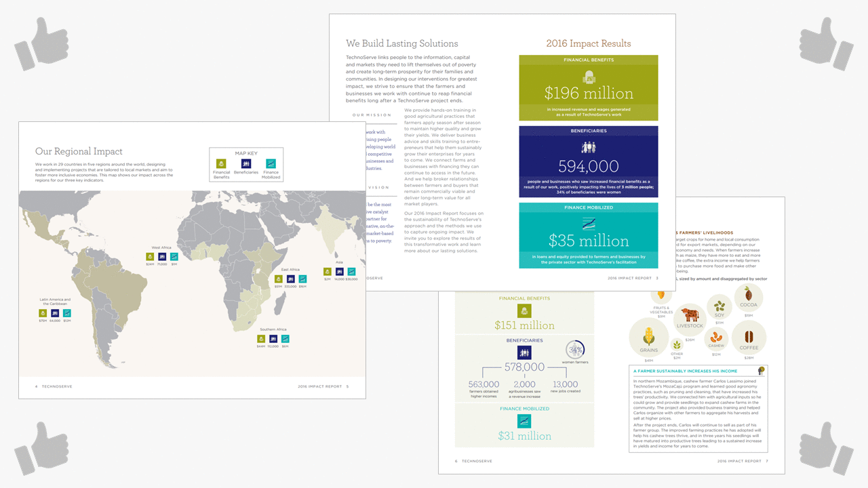Click East Africa's green financial benefits icon
The image size is (868, 488).
278,279
